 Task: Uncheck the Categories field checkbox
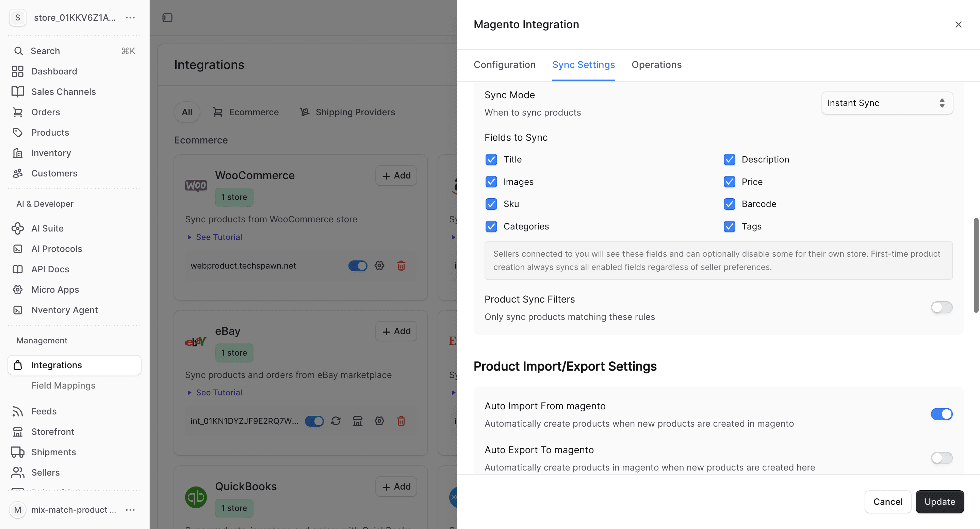point(491,226)
